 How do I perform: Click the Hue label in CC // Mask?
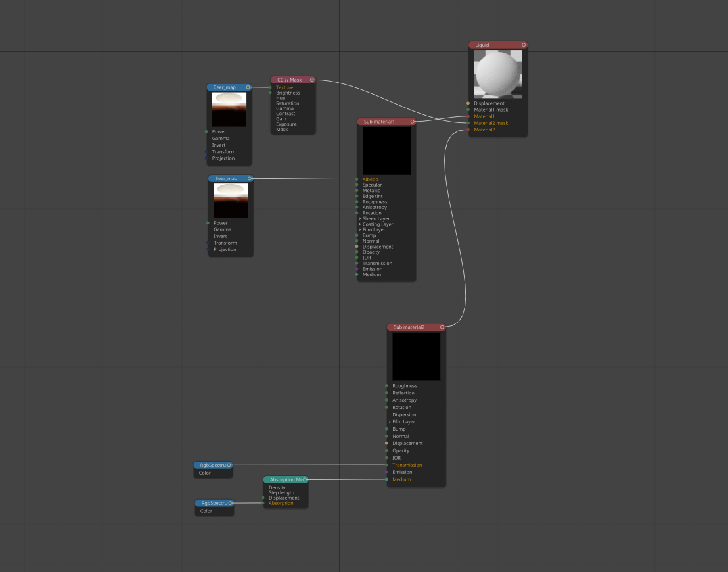[x=281, y=98]
